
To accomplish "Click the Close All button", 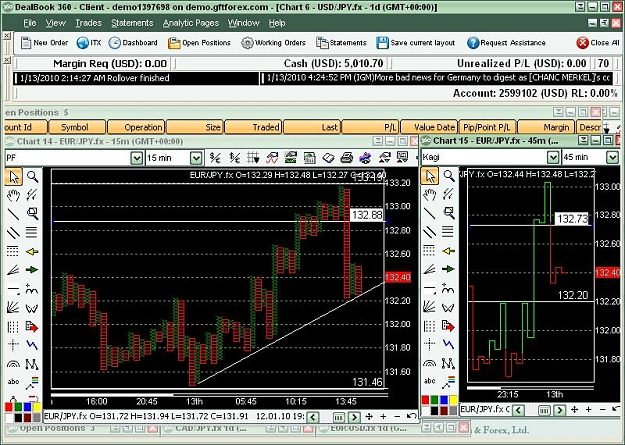I will [598, 43].
